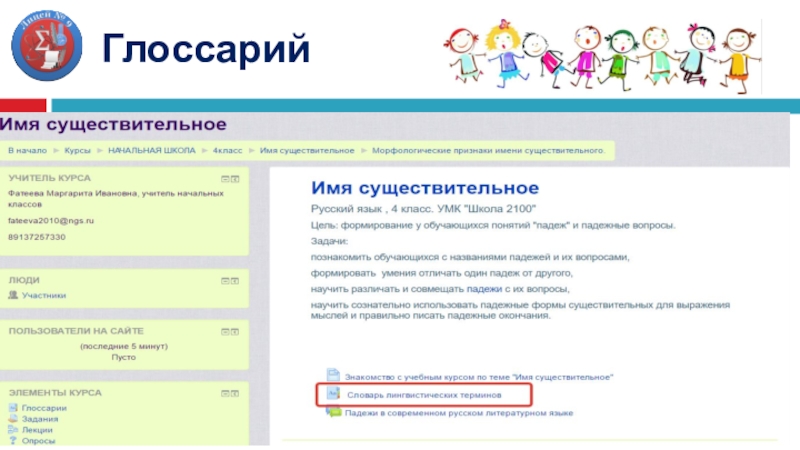Click the teacher name Фатеева Маргарита Ивановна
800x450 pixels.
point(72,193)
